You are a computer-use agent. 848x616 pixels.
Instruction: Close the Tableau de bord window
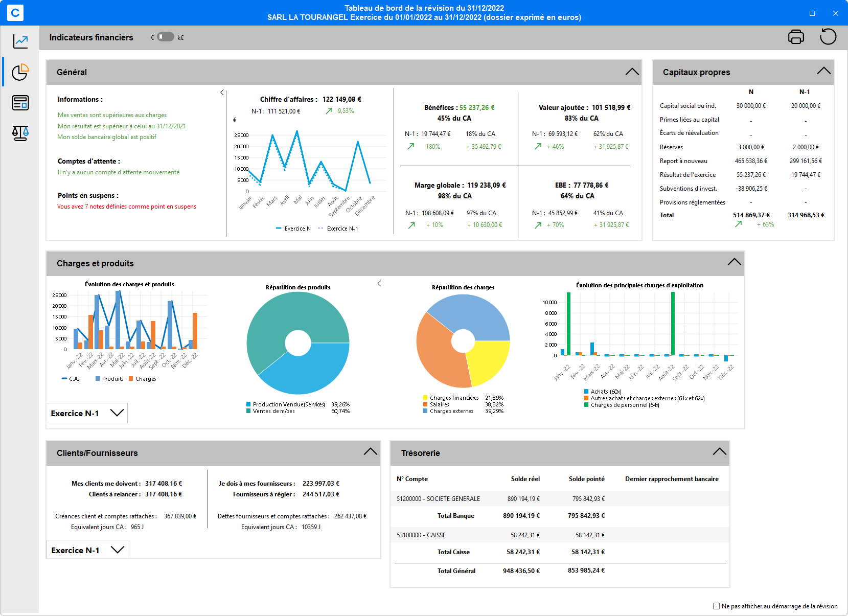click(836, 13)
